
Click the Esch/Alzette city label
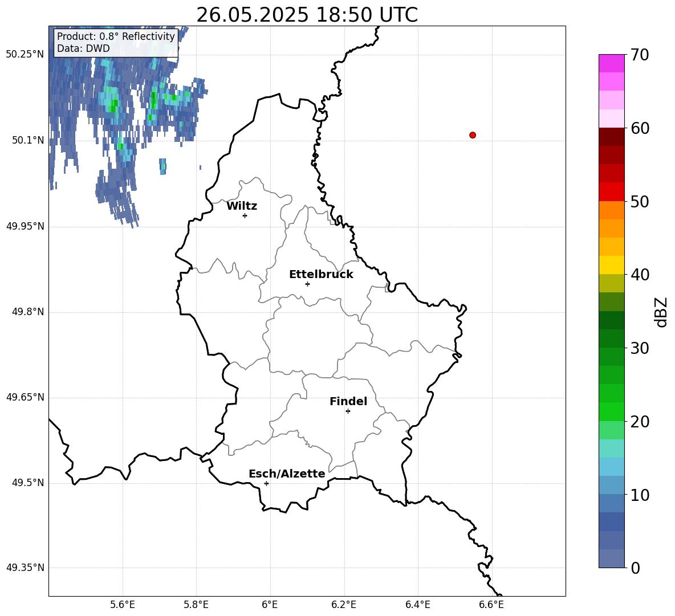(x=287, y=474)
